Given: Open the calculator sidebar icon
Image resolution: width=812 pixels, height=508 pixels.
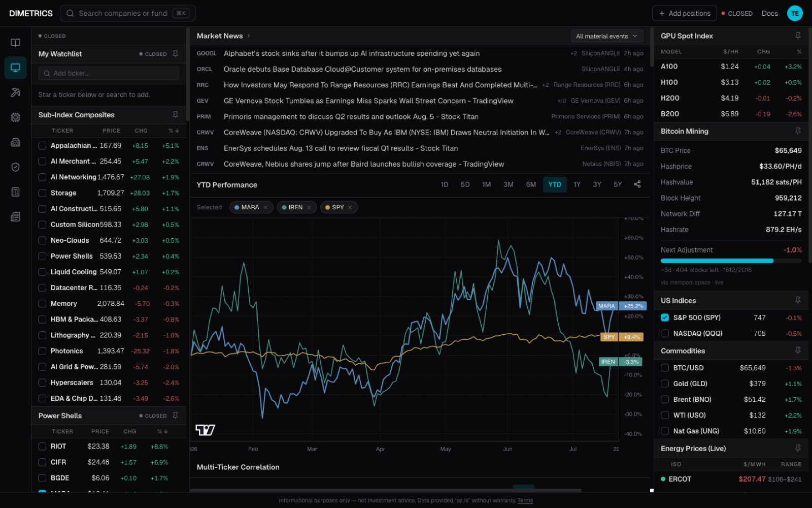Looking at the screenshot, I should pos(15,192).
